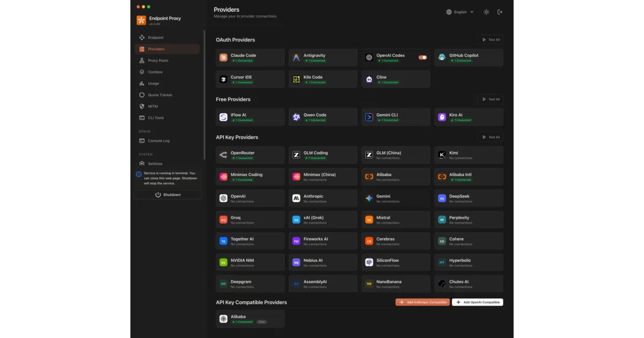Open the Fireworks AI provider card
The width and height of the screenshot is (644, 338).
[x=323, y=241]
